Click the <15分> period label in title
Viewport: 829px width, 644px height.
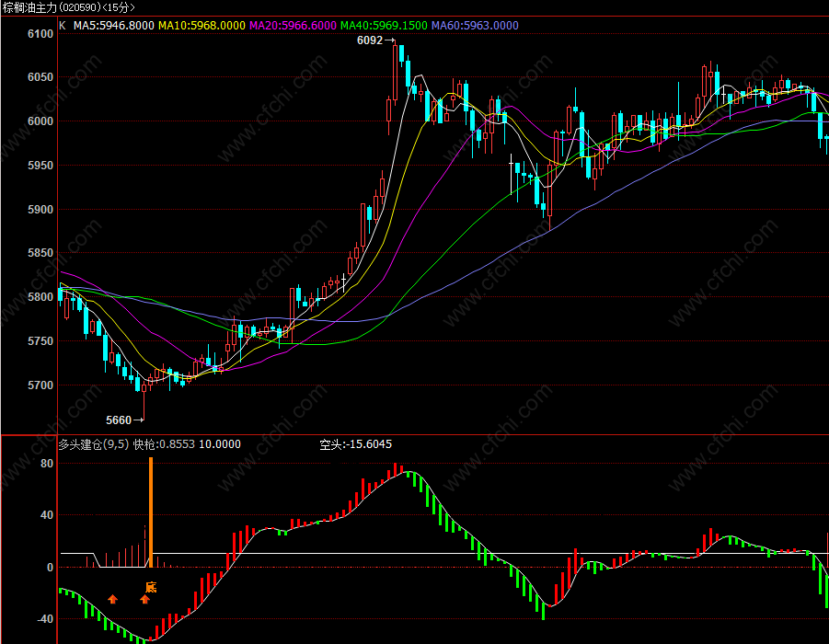pyautogui.click(x=118, y=7)
